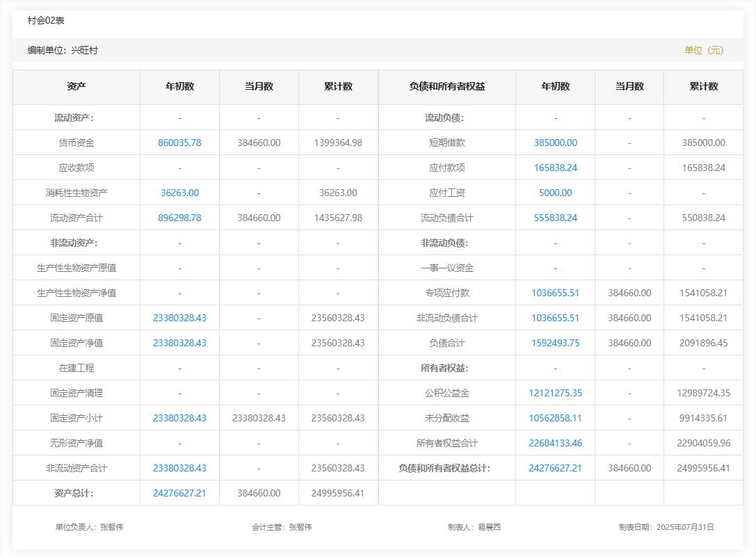Image resolution: width=756 pixels, height=557 pixels.
Task: Click 所有者权益合计 opening balance 22684133.46
Action: [555, 443]
